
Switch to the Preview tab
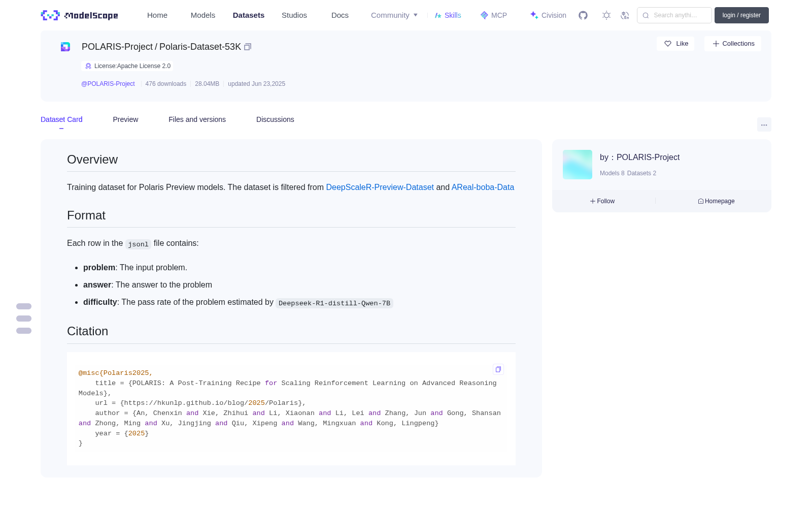point(125,119)
